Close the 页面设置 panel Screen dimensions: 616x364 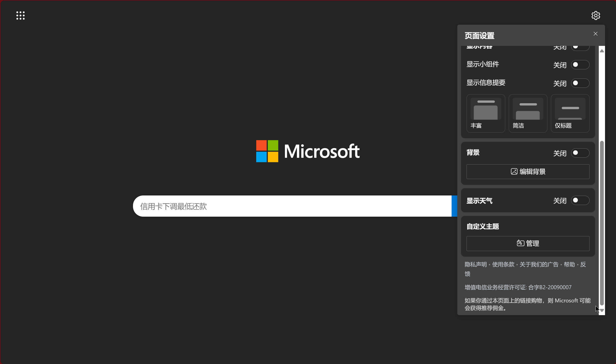pos(596,34)
